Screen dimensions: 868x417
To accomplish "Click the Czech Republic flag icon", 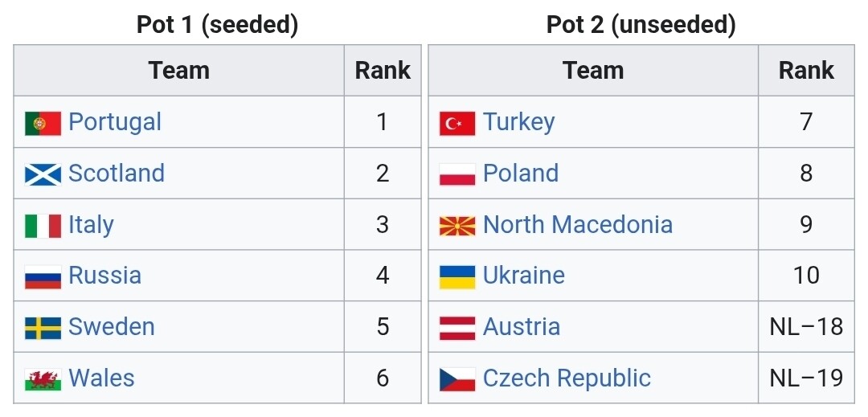I will [457, 379].
